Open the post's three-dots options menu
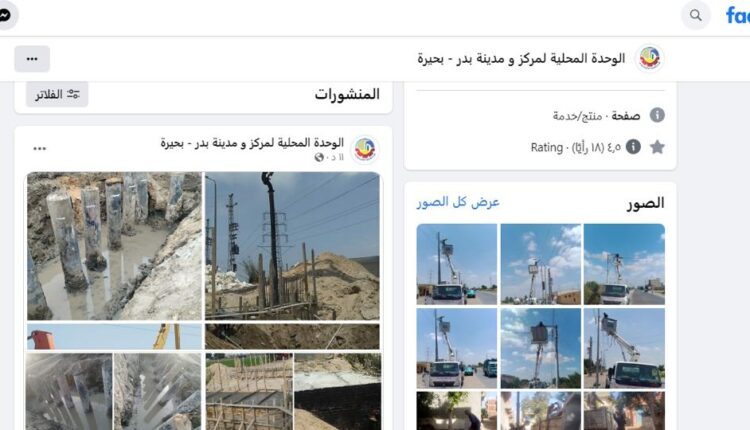 [40, 149]
